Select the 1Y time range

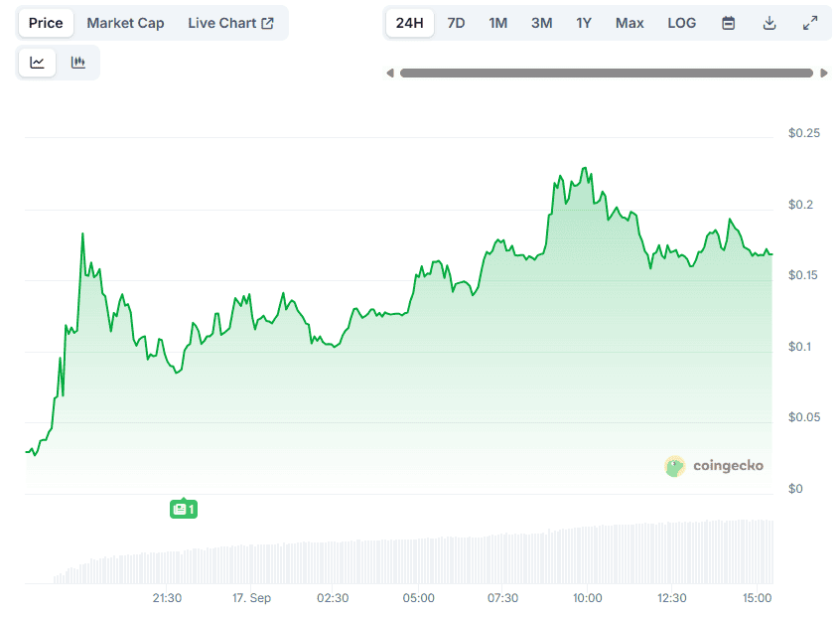[584, 23]
